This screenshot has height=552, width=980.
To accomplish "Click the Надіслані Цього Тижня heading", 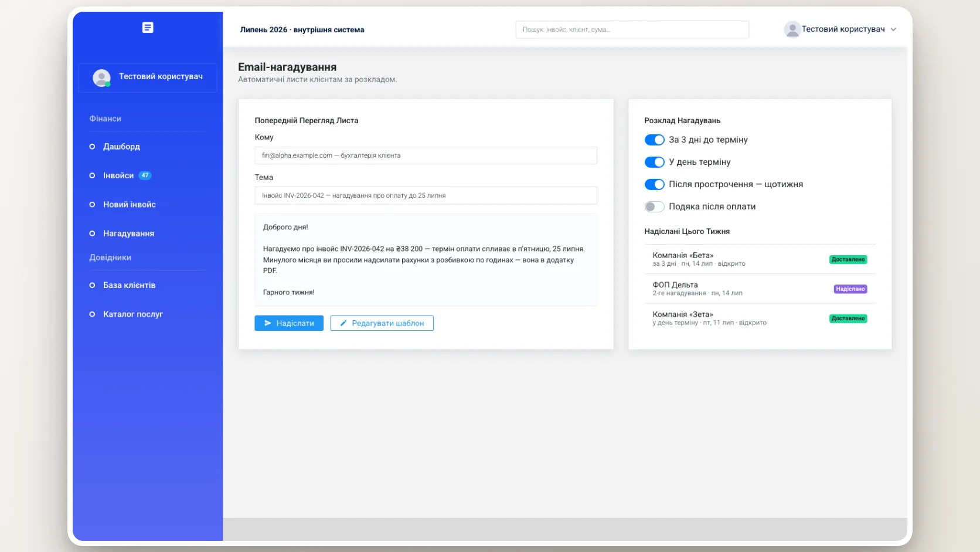I will pyautogui.click(x=687, y=231).
